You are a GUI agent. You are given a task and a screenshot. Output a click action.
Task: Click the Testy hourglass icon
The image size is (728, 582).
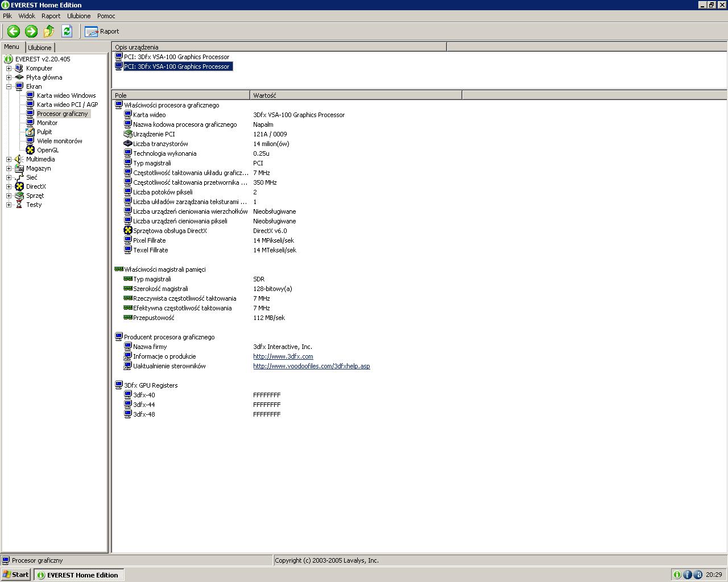click(19, 205)
